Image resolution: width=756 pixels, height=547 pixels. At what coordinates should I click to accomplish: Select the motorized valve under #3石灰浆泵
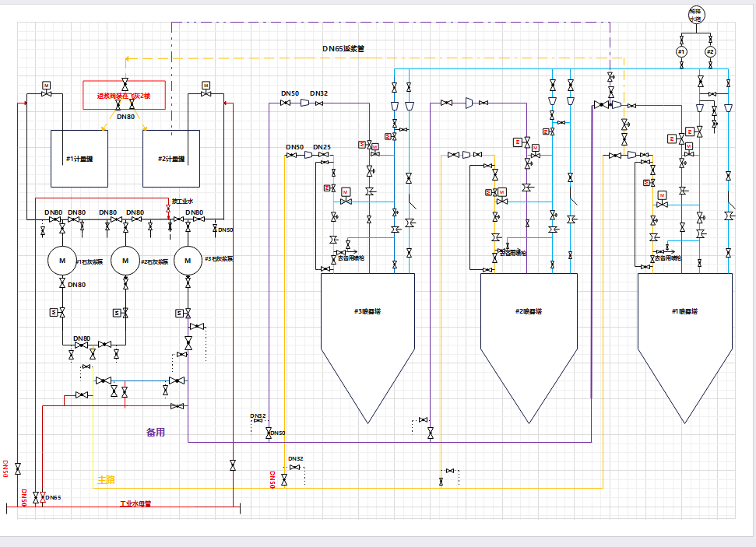tap(185, 314)
